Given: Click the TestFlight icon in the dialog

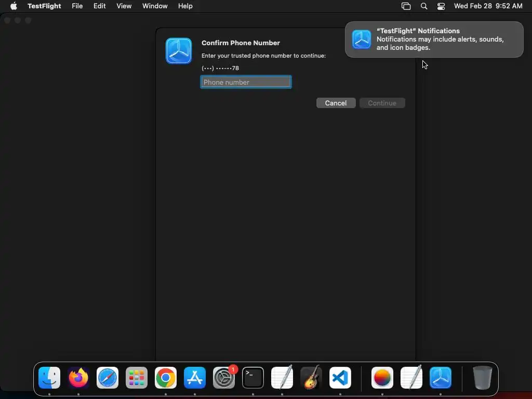Looking at the screenshot, I should [x=179, y=51].
